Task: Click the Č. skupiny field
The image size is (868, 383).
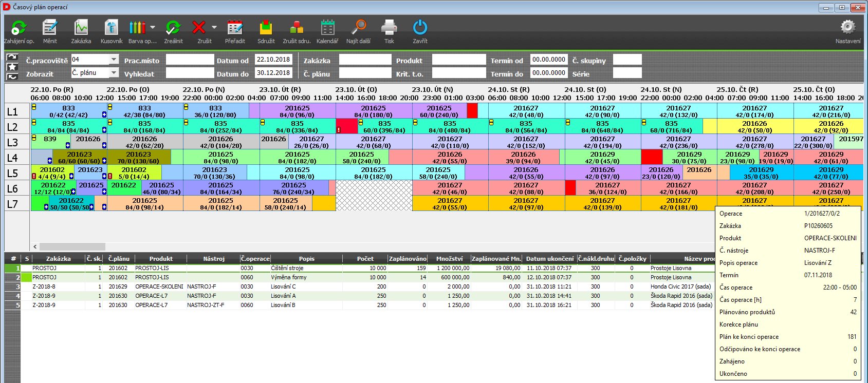Action: [627, 60]
